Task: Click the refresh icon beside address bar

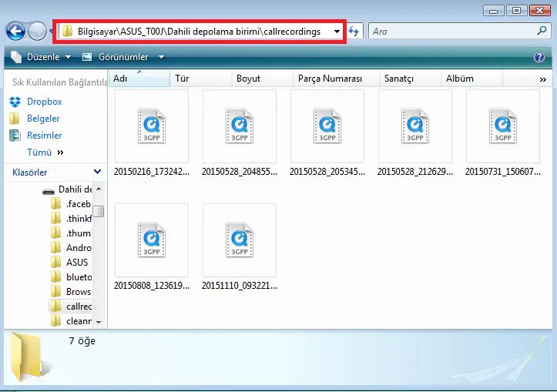Action: 354,32
